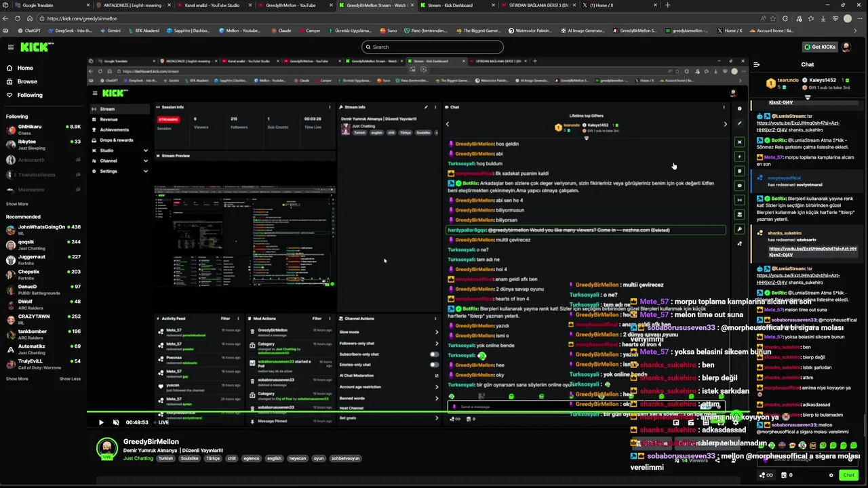
Task: Open the KICKs balance icon below chat
Action: tap(787, 475)
